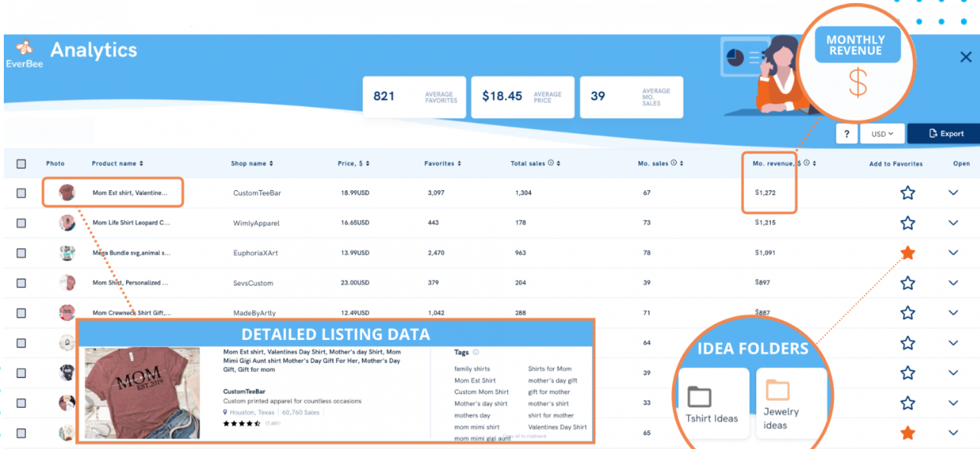Sort by Price column arrows
This screenshot has width=980, height=449.
[x=368, y=163]
